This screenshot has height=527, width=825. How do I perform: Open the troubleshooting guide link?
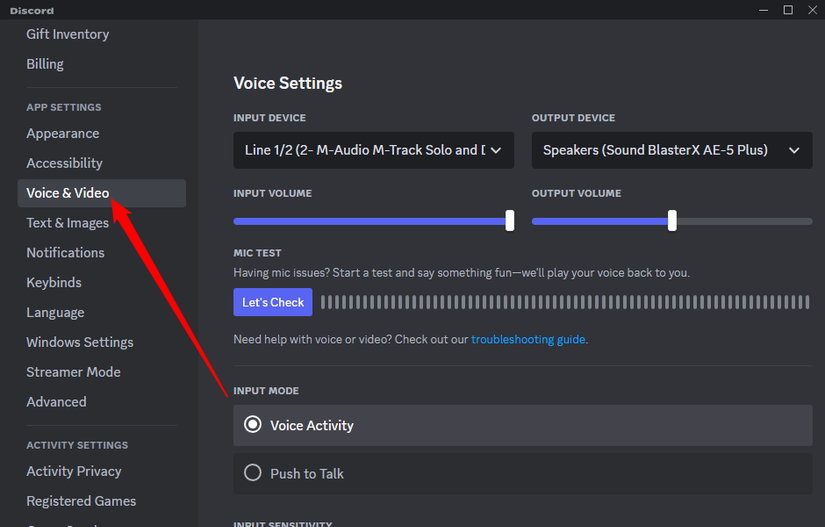[528, 339]
